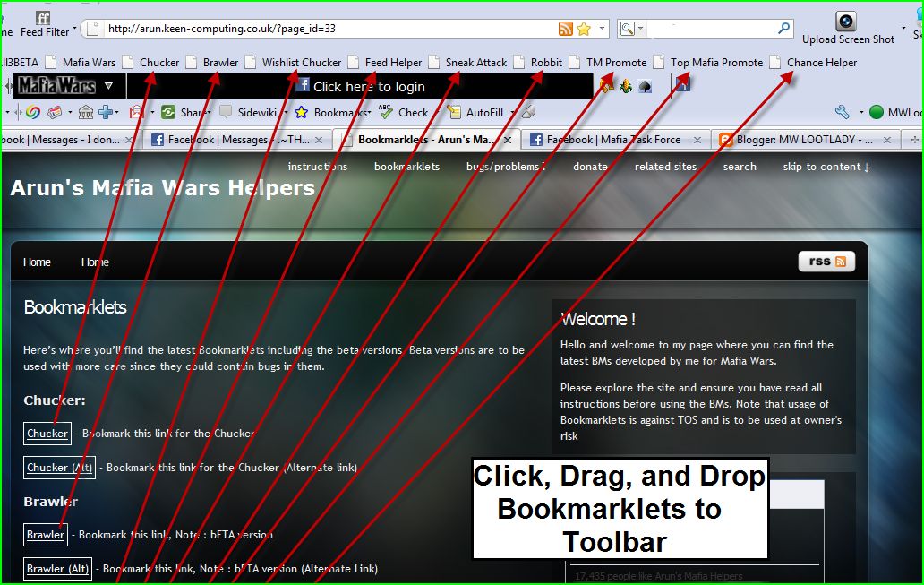
Task: Open the Chance Helper bookmark
Action: point(814,62)
